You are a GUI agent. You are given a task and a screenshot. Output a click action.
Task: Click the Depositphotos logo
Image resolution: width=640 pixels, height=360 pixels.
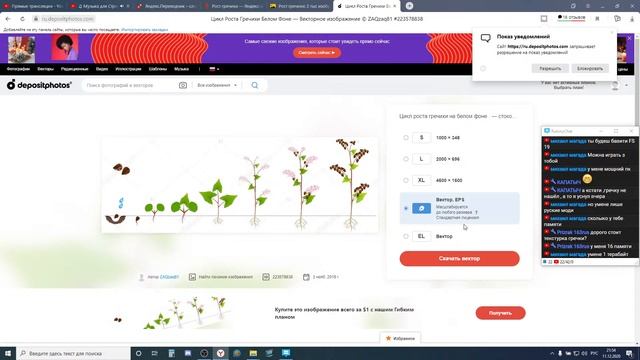click(39, 85)
